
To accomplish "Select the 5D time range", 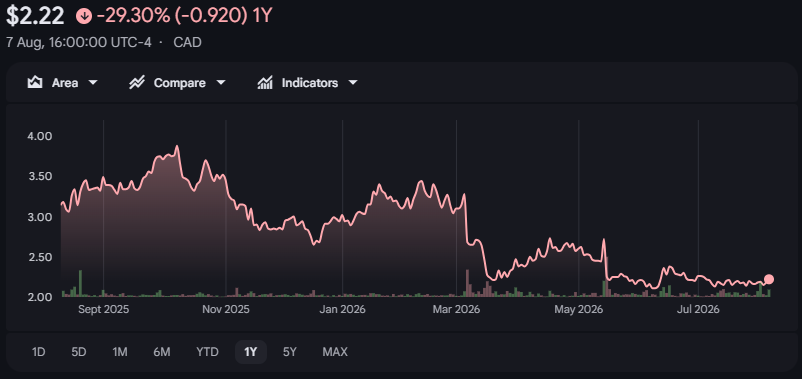I will 79,352.
